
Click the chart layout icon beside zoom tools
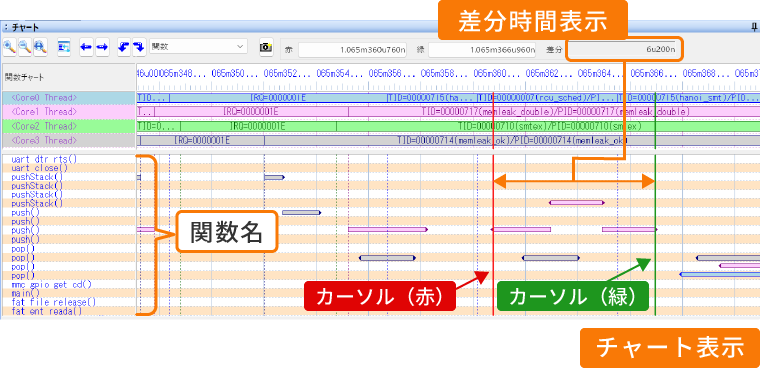click(x=64, y=47)
